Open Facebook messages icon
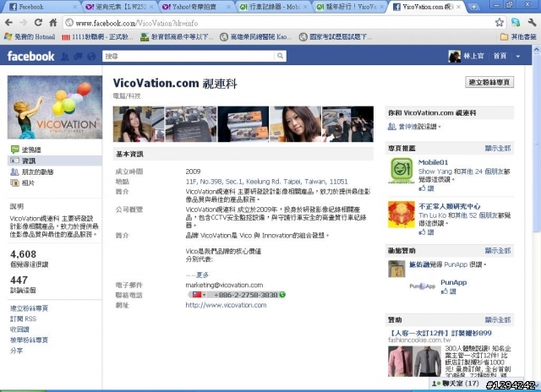The image size is (541, 392). coord(78,57)
